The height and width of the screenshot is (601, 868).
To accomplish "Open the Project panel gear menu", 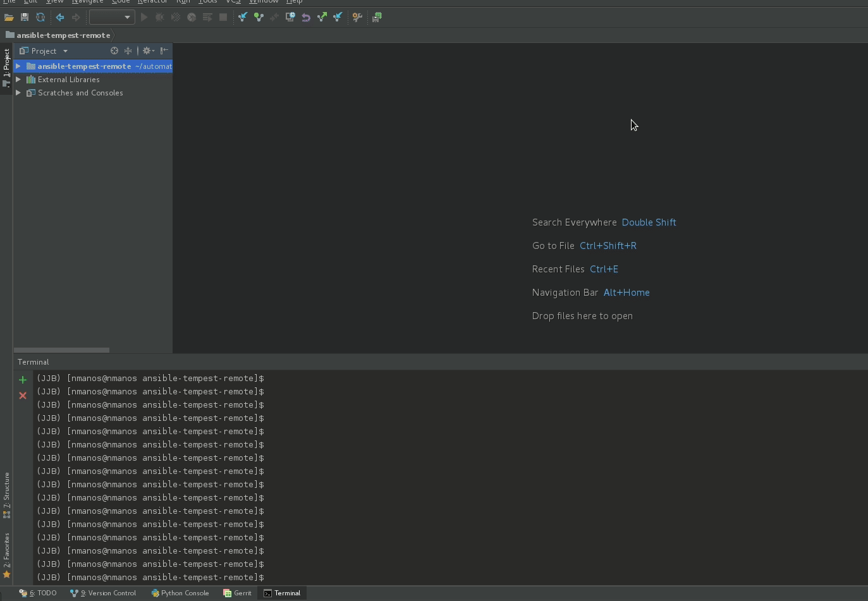I will [148, 51].
